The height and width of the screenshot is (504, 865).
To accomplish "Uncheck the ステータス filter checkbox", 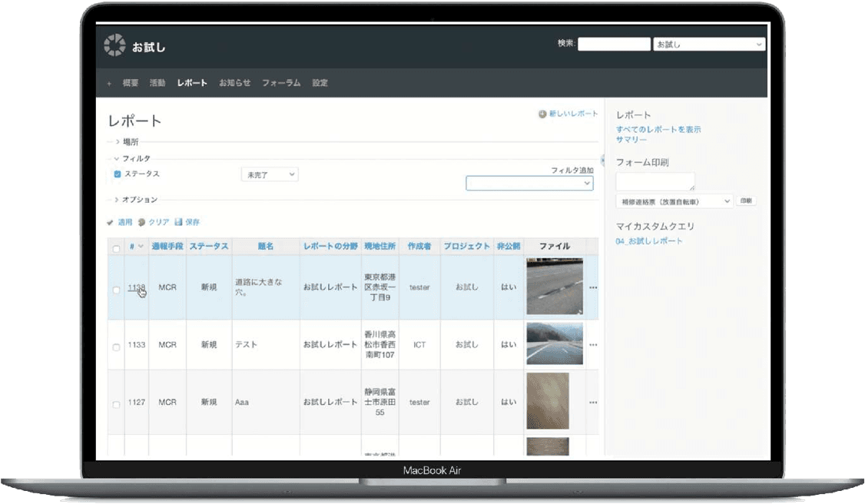I will point(118,174).
